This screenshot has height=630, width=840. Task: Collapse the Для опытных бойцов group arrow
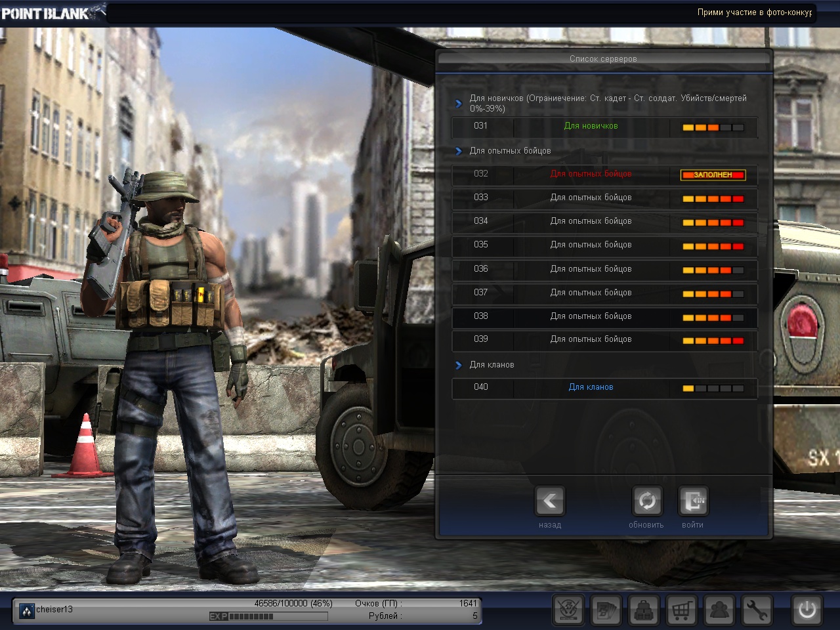(x=459, y=151)
